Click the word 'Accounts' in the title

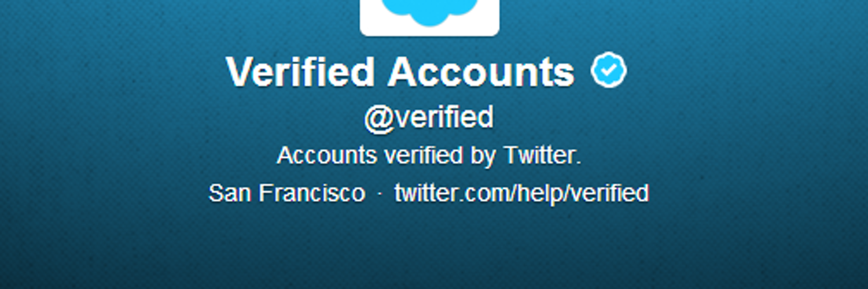coord(481,72)
